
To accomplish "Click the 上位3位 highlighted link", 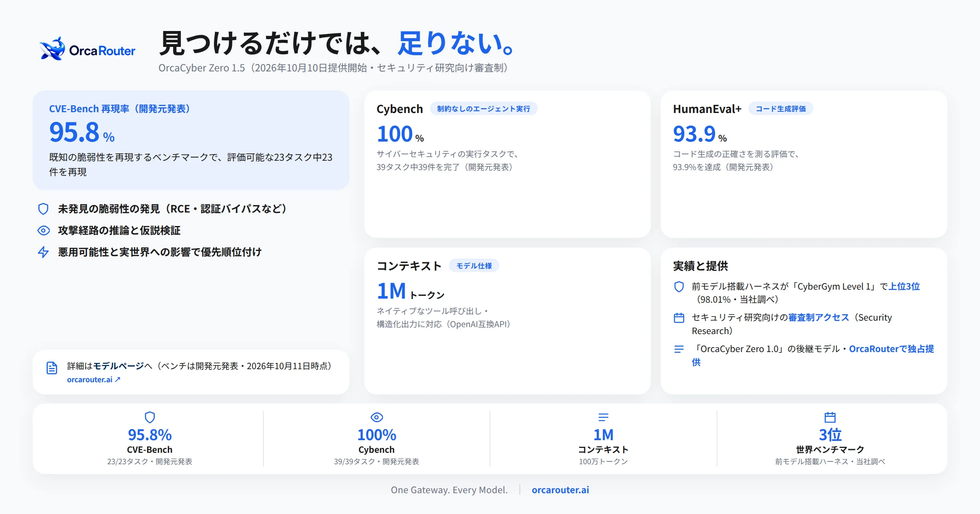I will pos(904,287).
